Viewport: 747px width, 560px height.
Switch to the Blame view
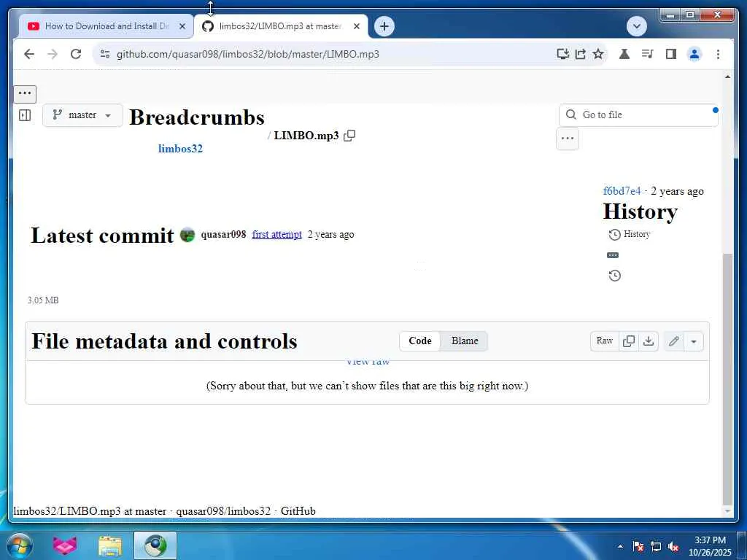(465, 341)
